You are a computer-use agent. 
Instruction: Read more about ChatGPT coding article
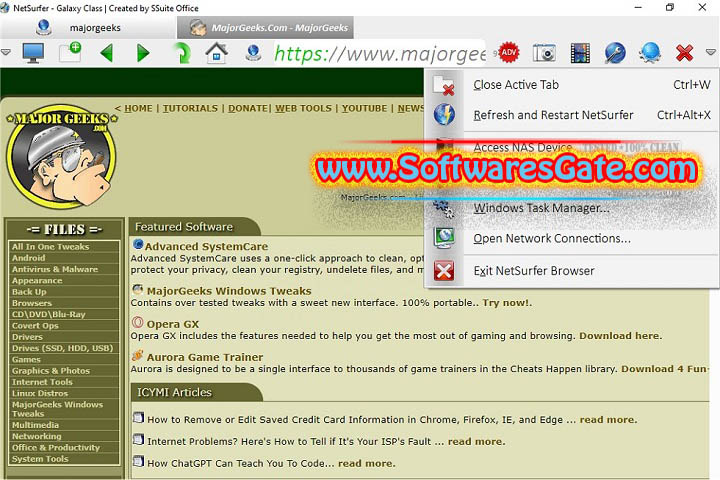366,463
